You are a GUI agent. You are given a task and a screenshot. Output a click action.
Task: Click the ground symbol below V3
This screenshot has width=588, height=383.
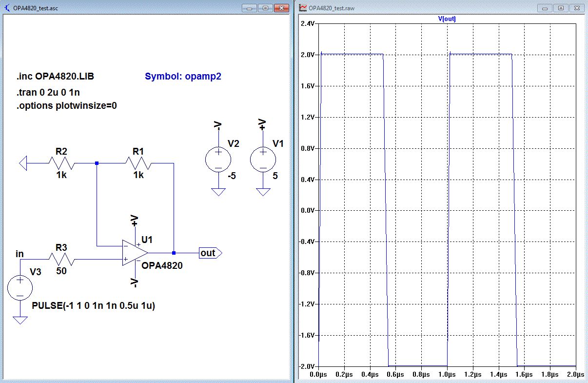point(20,320)
